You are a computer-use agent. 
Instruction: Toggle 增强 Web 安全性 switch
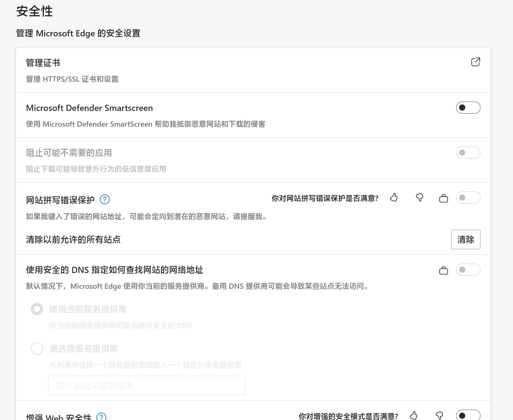click(468, 415)
